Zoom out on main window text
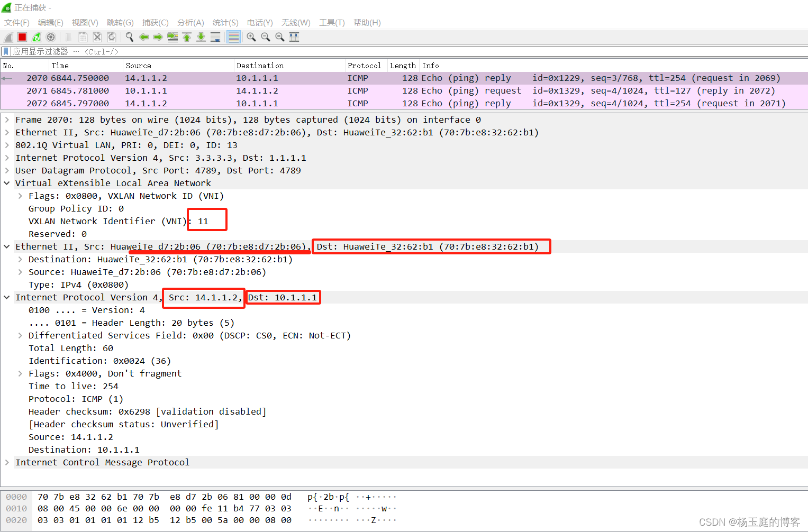The height and width of the screenshot is (532, 808). [266, 37]
